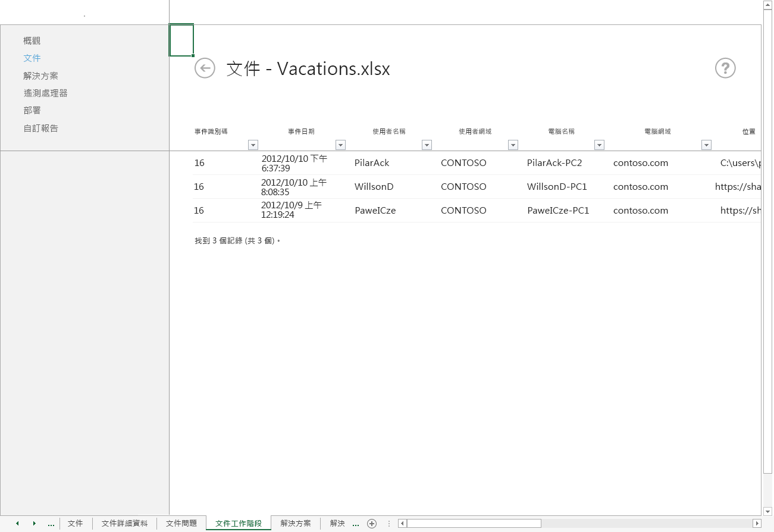Image resolution: width=774 pixels, height=532 pixels.
Task: Open filter dropdown for 使用者名稱 column
Action: pyautogui.click(x=427, y=145)
